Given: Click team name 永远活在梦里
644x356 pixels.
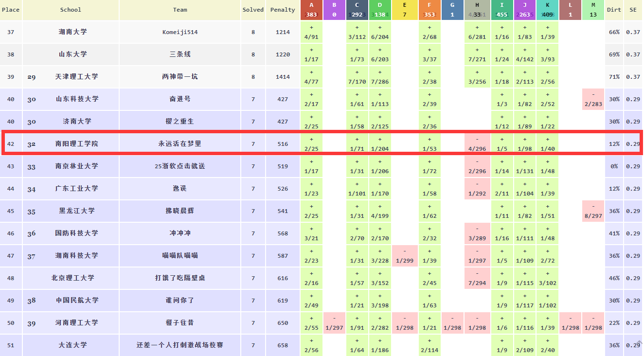Looking at the screenshot, I should pyautogui.click(x=180, y=144).
